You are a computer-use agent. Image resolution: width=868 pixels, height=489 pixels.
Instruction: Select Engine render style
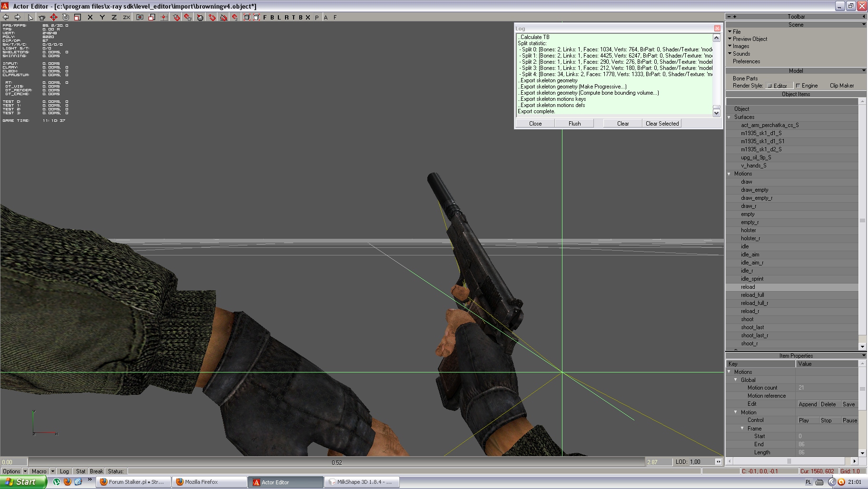click(x=807, y=86)
